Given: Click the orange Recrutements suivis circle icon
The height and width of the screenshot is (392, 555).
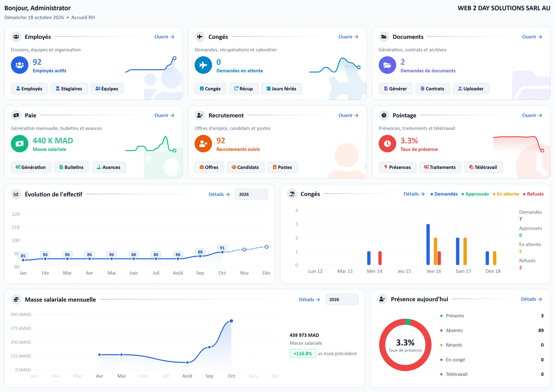Looking at the screenshot, I should point(203,144).
